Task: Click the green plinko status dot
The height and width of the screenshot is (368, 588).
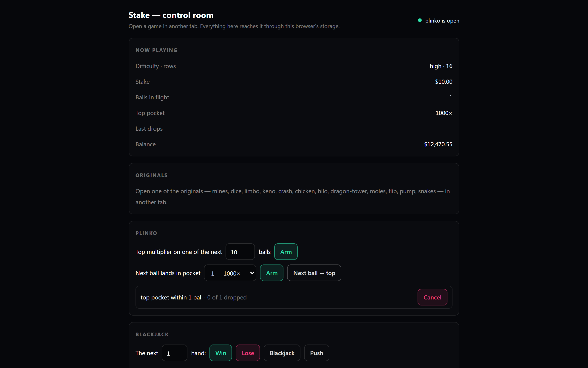Action: point(420,20)
